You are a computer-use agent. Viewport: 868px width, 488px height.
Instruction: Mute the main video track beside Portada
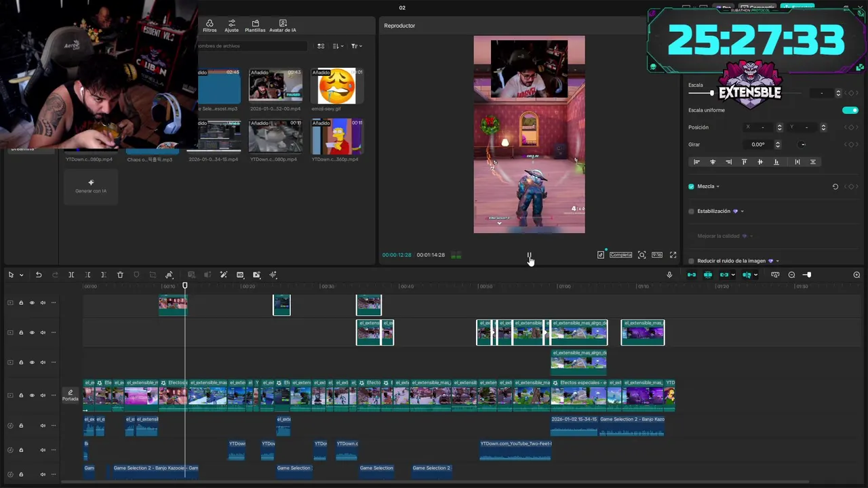[x=43, y=395]
